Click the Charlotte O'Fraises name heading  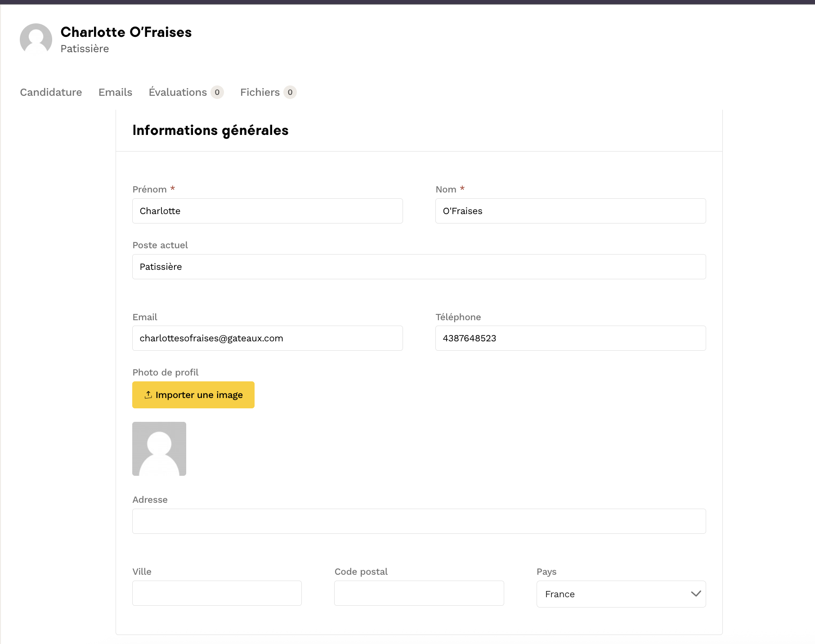click(x=126, y=32)
